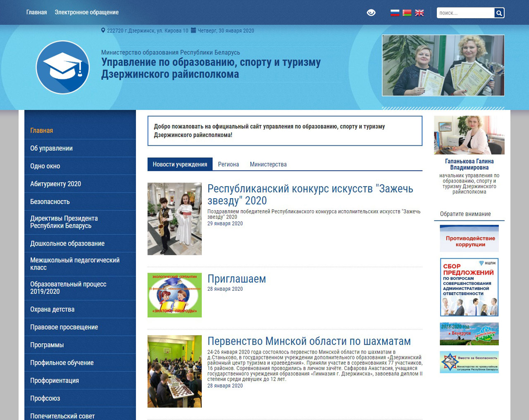This screenshot has height=420, width=529.
Task: Switch site language to Russian flag
Action: (x=395, y=13)
